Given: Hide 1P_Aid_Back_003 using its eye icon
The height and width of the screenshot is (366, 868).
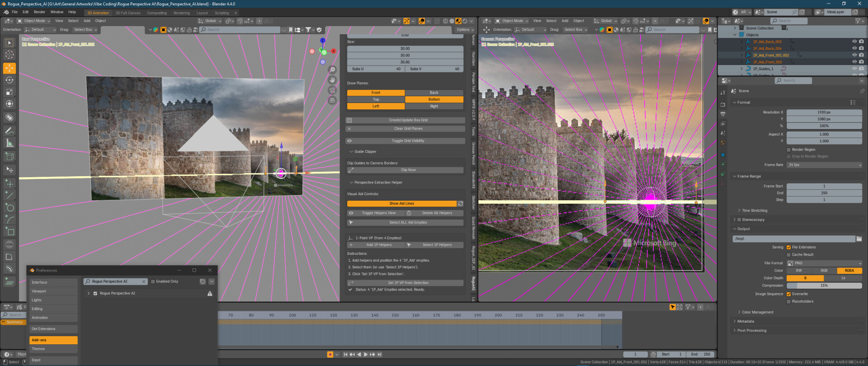Looking at the screenshot, I should (x=854, y=42).
